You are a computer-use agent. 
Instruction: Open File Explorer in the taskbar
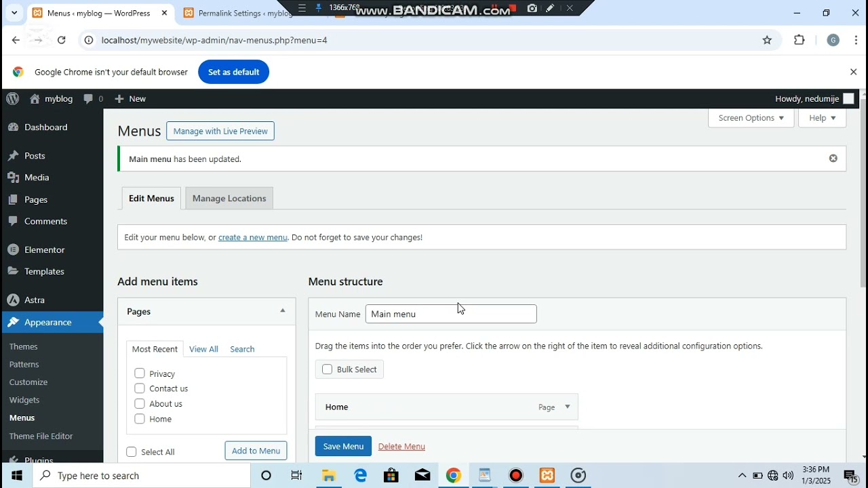pyautogui.click(x=329, y=476)
